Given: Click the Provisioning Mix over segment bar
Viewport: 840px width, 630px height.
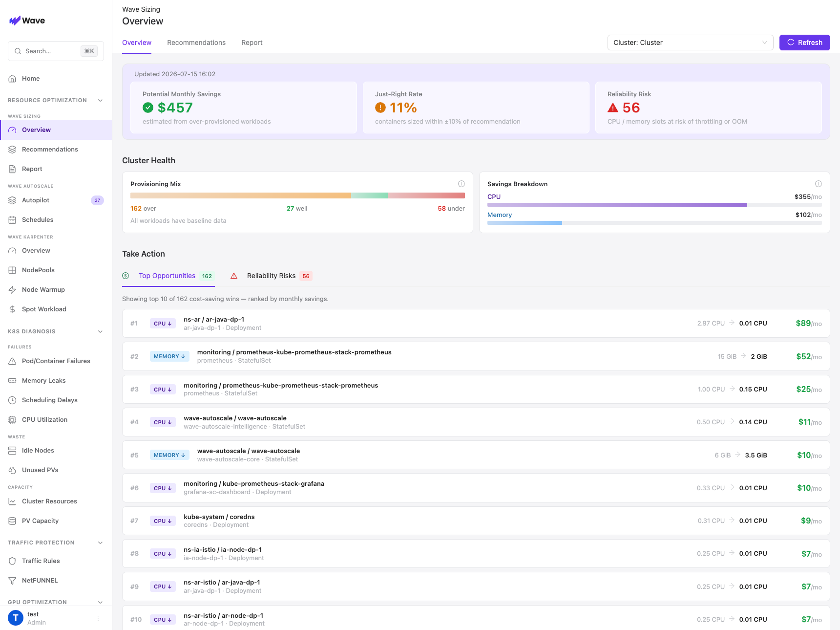Looking at the screenshot, I should [240, 196].
